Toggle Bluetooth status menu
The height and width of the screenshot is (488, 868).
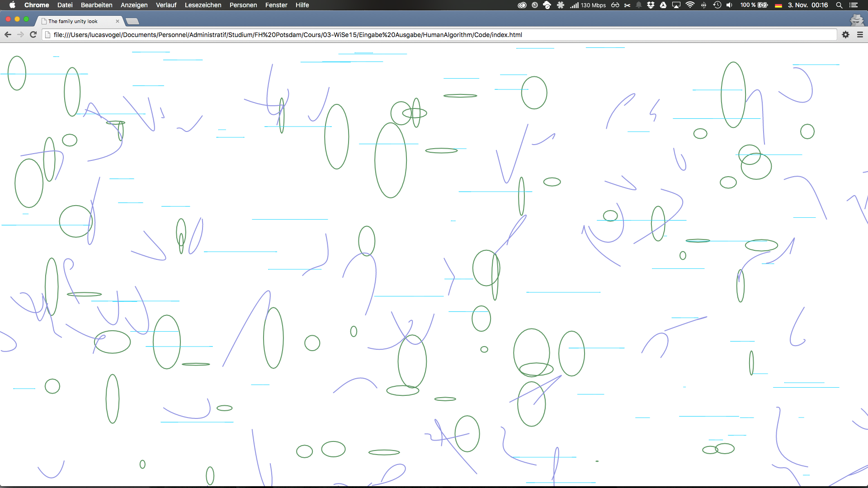[703, 5]
